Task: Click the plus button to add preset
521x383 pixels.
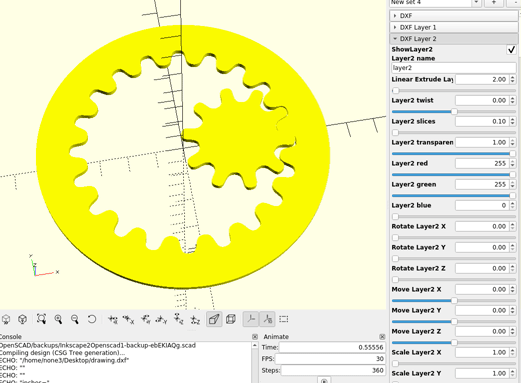Action: (494, 3)
